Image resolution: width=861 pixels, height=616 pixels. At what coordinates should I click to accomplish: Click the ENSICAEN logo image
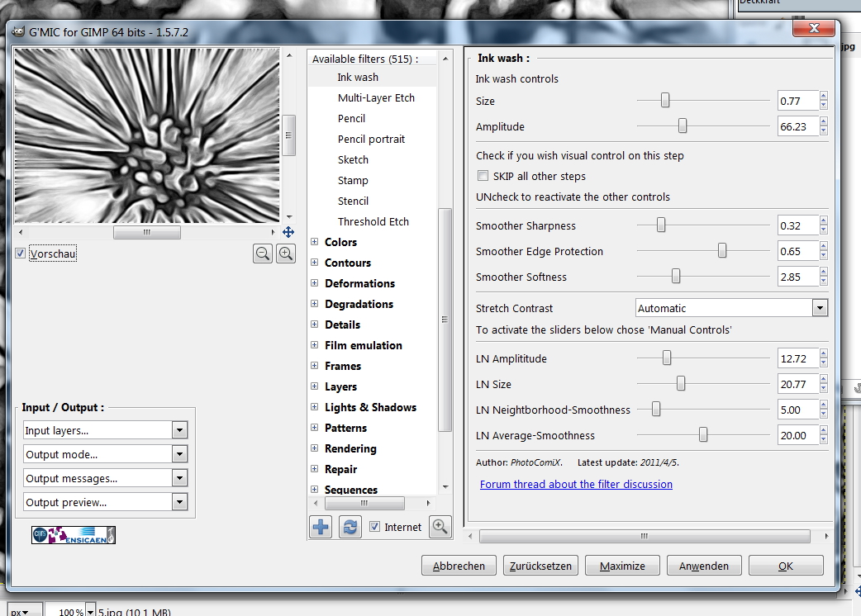coord(74,535)
